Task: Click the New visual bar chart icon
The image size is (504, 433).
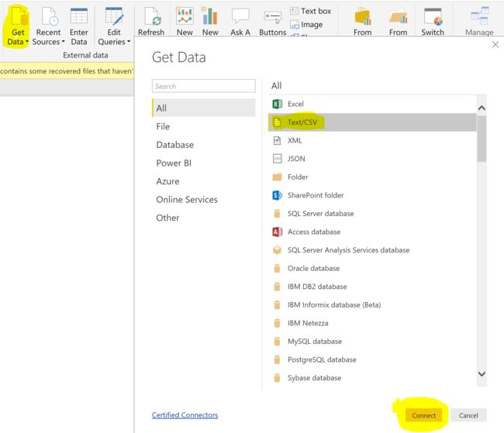Action: [210, 16]
